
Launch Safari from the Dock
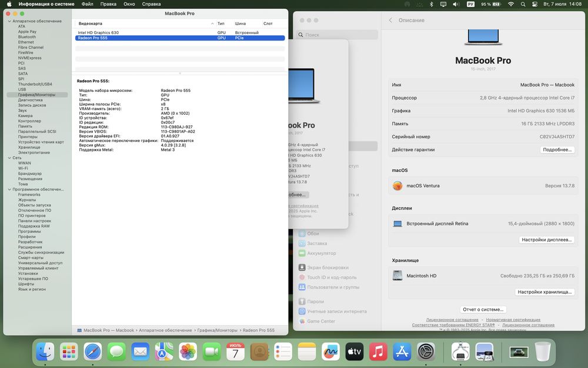(93, 352)
